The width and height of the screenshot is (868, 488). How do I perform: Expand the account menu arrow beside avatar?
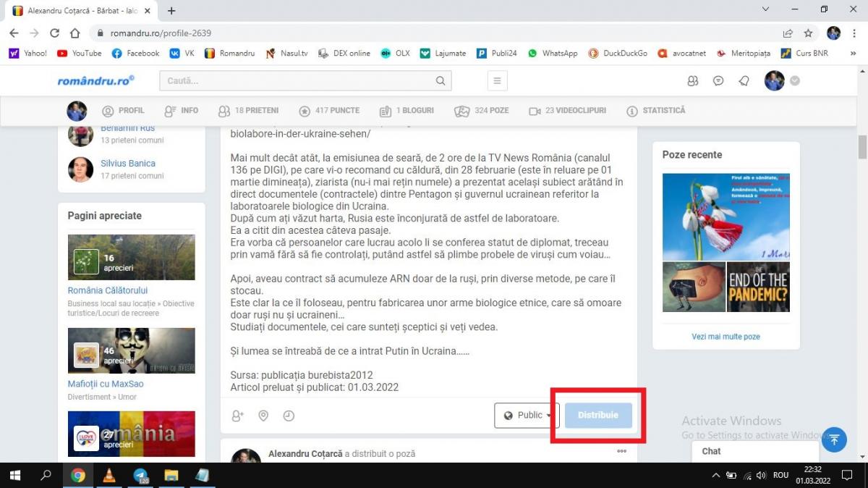pos(795,81)
